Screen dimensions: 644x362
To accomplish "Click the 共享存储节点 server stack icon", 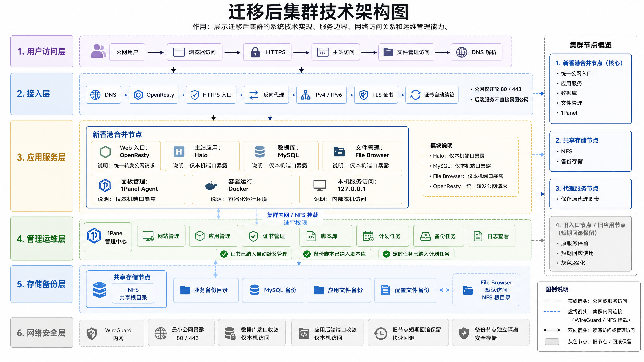I will [99, 290].
